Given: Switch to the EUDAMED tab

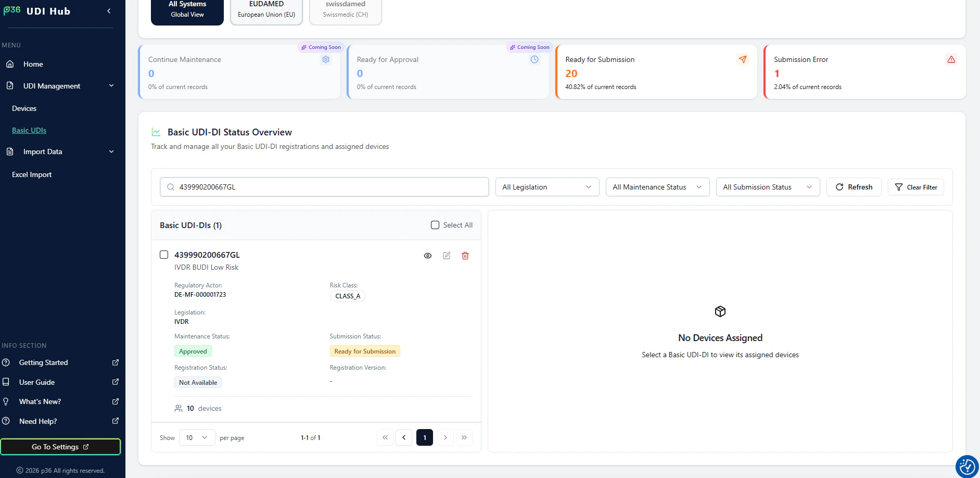Looking at the screenshot, I should 266,9.
